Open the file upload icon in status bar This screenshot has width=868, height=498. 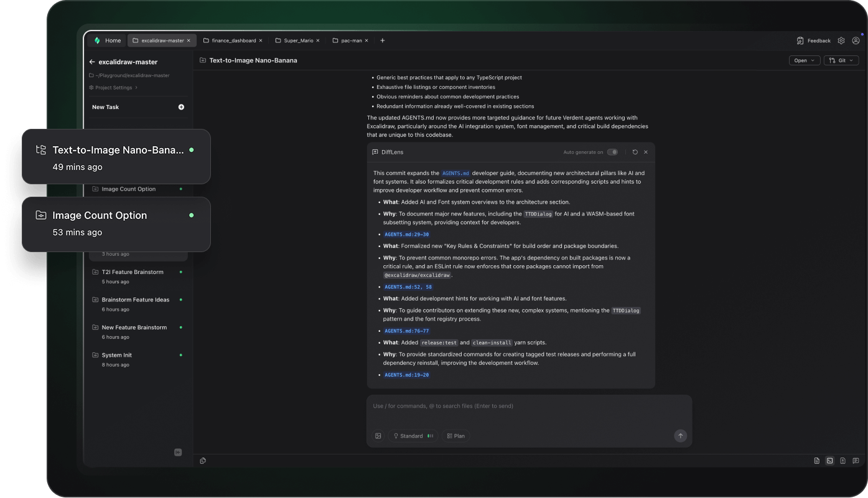[x=843, y=461]
